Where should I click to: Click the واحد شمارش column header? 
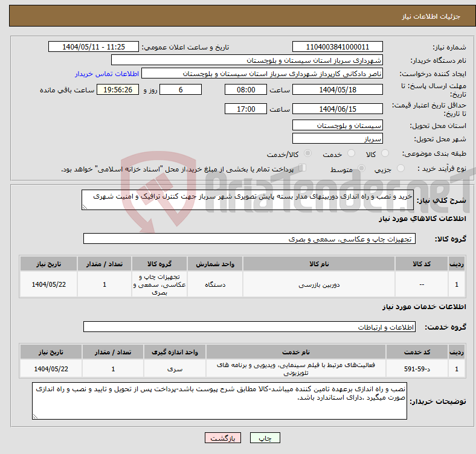[x=215, y=264]
